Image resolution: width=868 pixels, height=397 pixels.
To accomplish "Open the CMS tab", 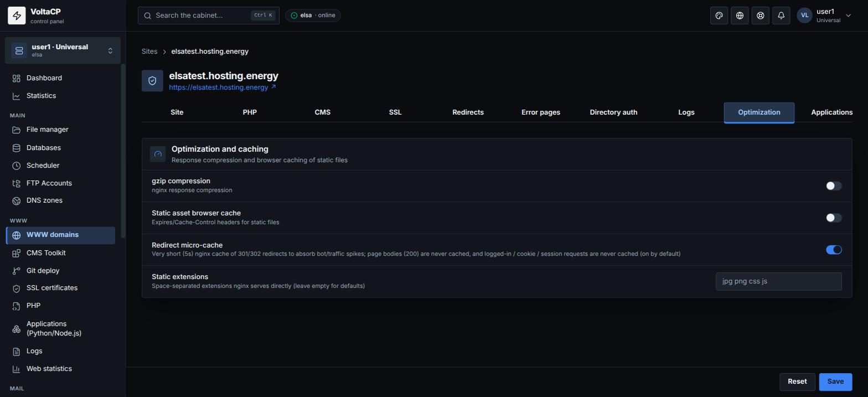I will pyautogui.click(x=323, y=112).
